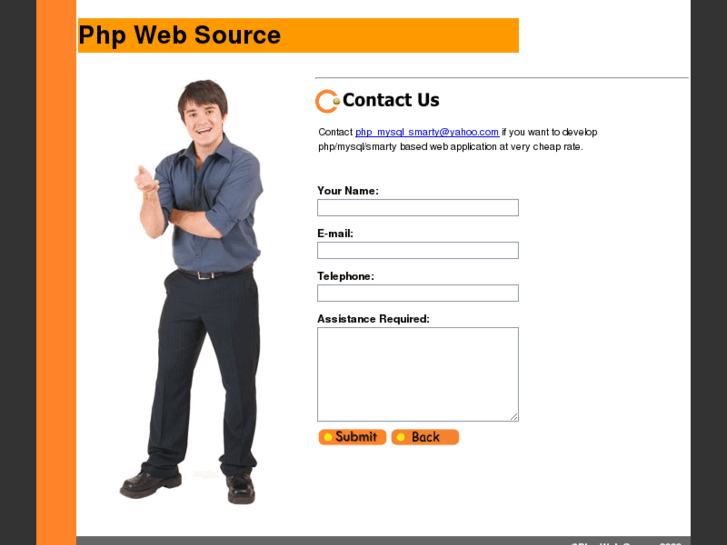The height and width of the screenshot is (545, 727).
Task: Click the Telephone label
Action: [x=345, y=276]
